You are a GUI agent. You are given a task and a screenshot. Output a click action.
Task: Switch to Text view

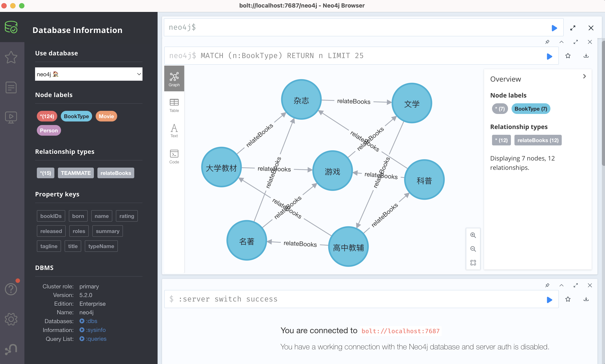tap(174, 131)
